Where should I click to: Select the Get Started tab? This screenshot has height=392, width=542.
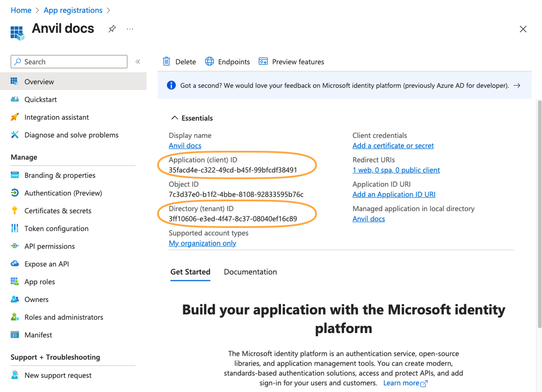[x=190, y=272]
